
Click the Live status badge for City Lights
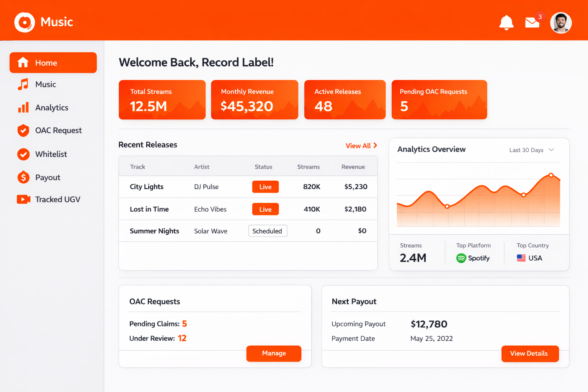pyautogui.click(x=265, y=187)
